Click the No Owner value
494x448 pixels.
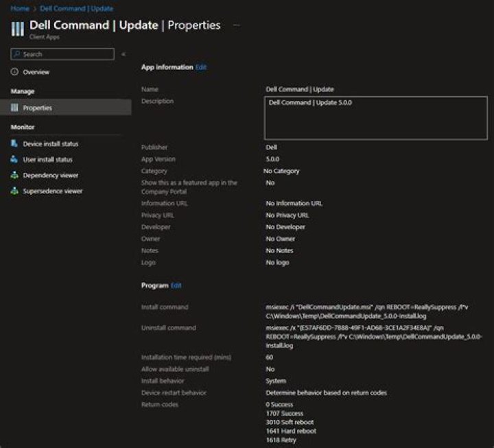coord(281,239)
